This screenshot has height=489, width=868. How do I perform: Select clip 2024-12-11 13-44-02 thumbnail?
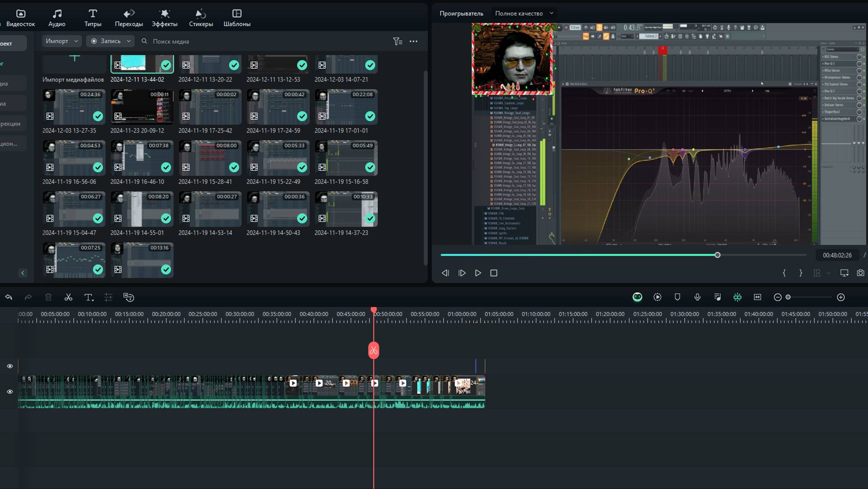(x=142, y=64)
